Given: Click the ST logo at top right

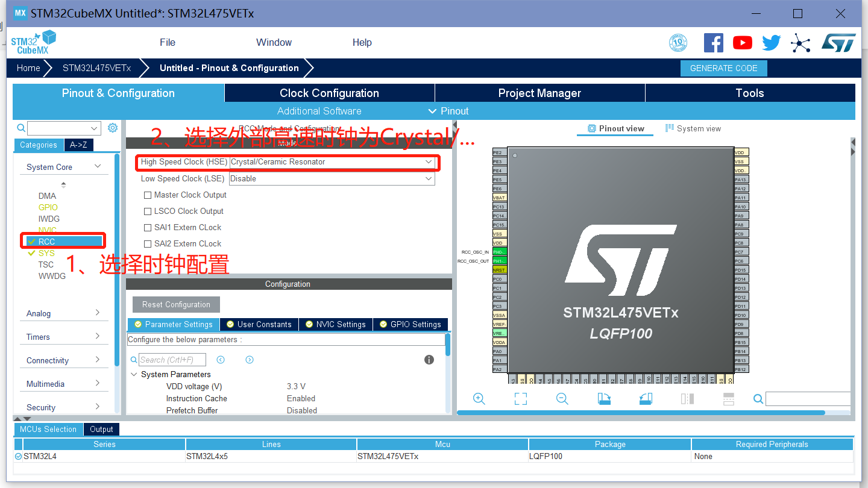Looking at the screenshot, I should tap(838, 43).
